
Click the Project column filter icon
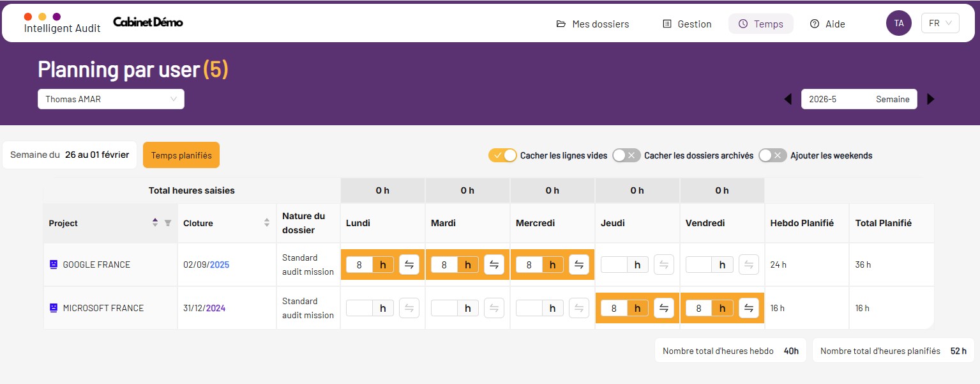point(168,223)
